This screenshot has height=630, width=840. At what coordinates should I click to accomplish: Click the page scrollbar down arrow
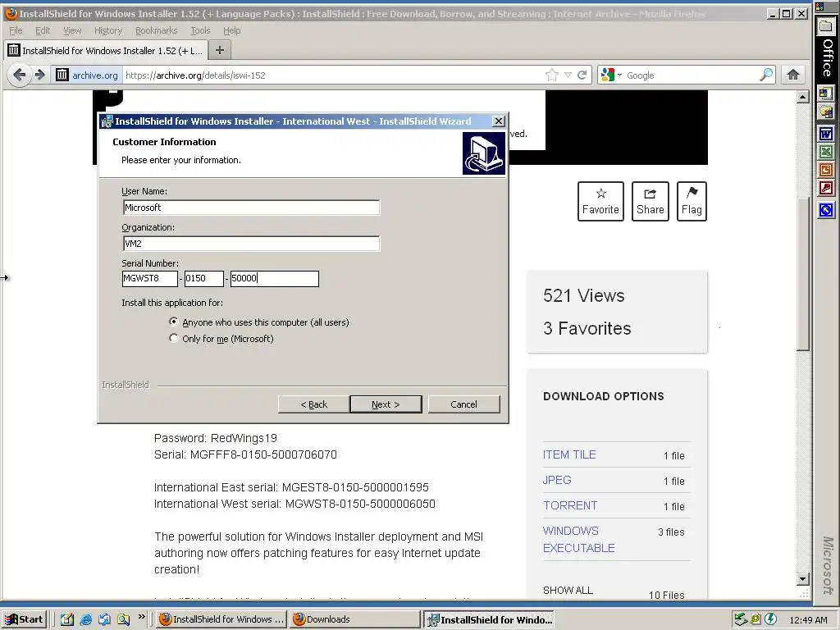point(802,578)
